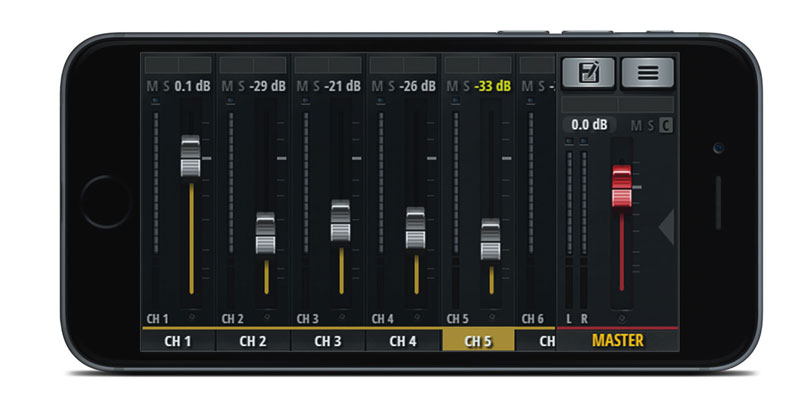Select the CH 3 tab
The height and width of the screenshot is (394, 800).
coord(328,341)
